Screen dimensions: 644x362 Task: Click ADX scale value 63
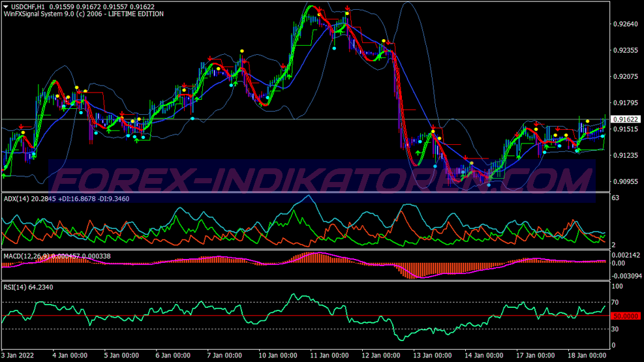click(x=615, y=198)
